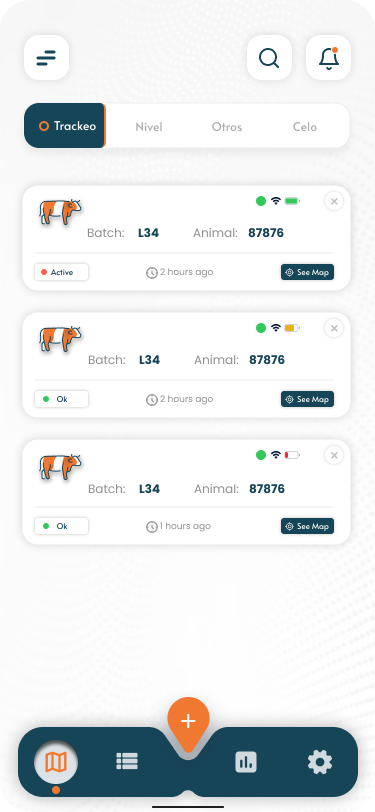This screenshot has height=812, width=375.
Task: Click the red Active status badge
Action: click(62, 272)
